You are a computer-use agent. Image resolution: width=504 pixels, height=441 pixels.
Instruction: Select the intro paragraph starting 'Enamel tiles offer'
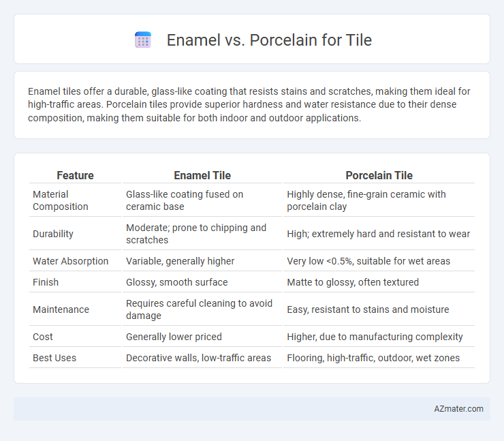tap(249, 104)
